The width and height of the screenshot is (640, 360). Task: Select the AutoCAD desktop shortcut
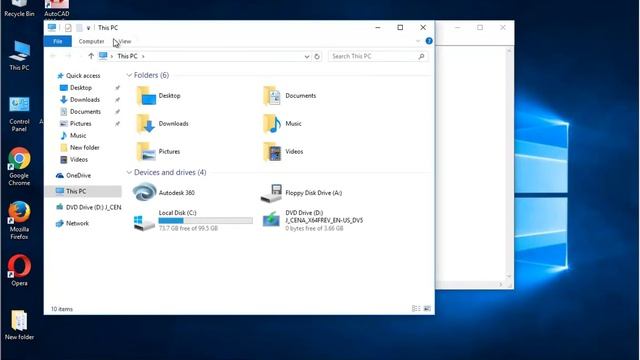click(57, 9)
